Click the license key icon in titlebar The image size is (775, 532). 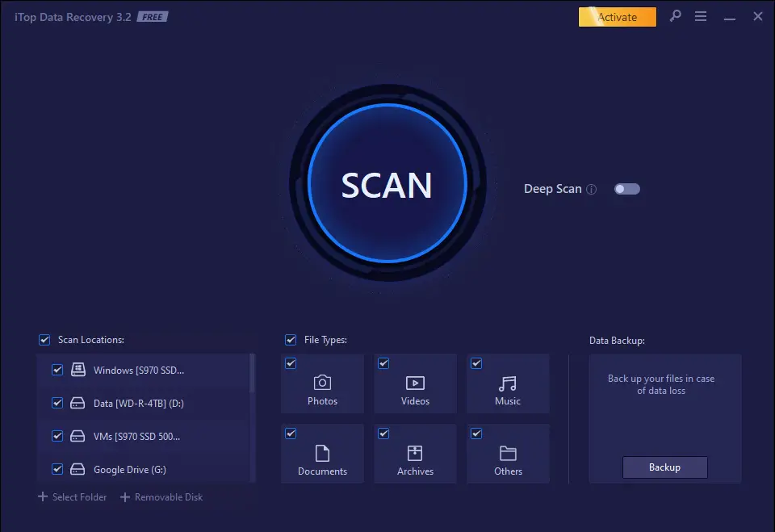point(675,16)
